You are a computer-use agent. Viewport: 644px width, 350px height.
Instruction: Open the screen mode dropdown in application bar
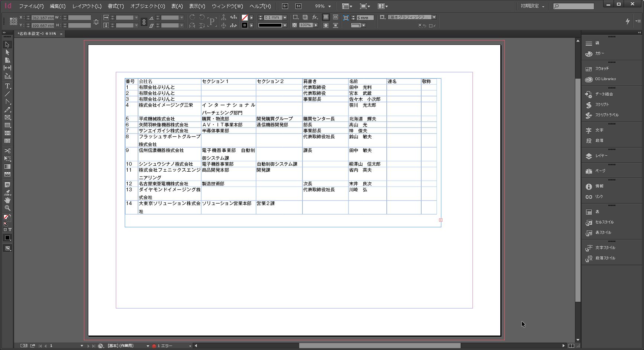coord(365,6)
